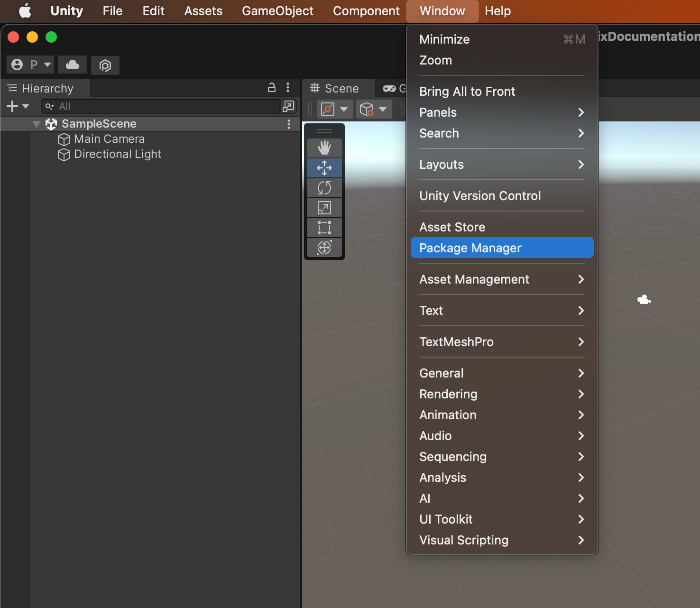Select the Rotate tool
The width and height of the screenshot is (700, 608).
(324, 188)
